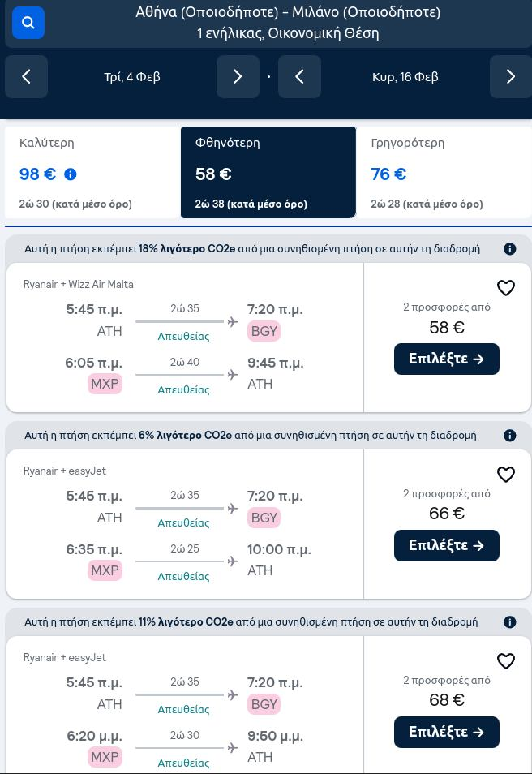Go to previous return date before Κυρ, 16 Φεβ
532x774 pixels.
tap(299, 76)
